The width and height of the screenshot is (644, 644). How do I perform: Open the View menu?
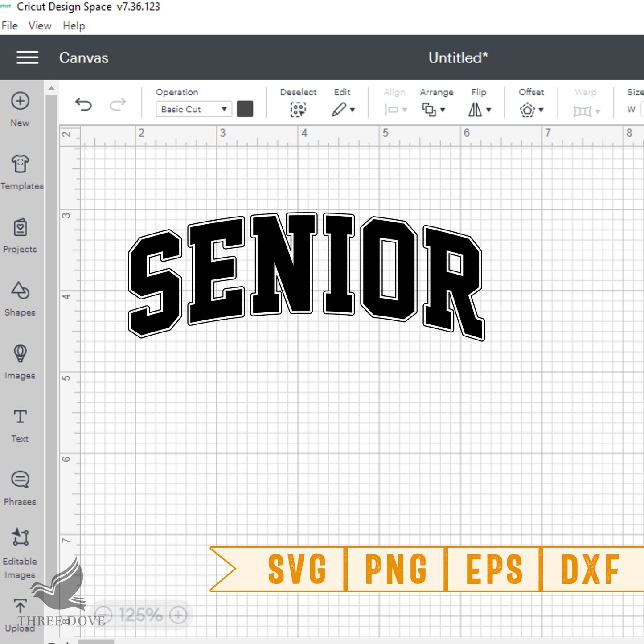(x=40, y=26)
